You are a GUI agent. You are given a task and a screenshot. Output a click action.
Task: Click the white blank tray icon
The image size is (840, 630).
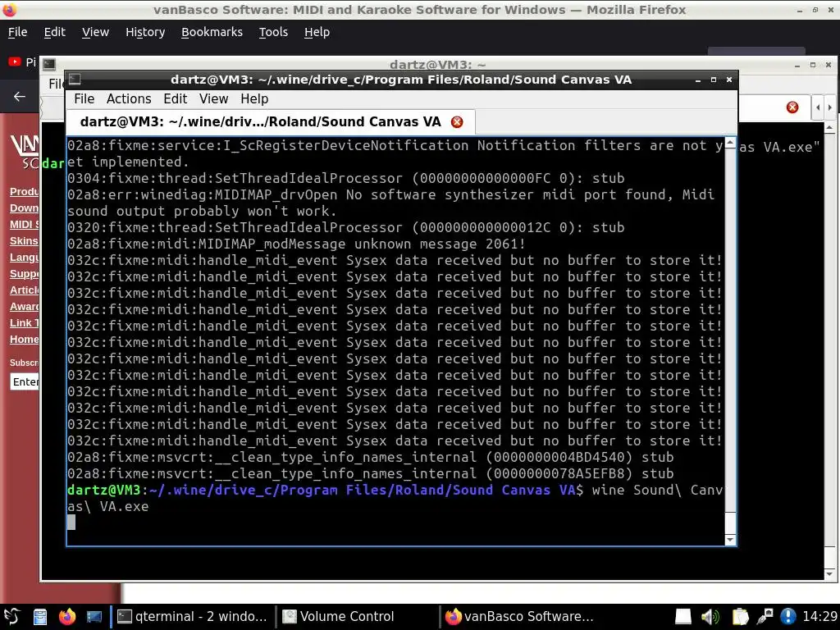[x=683, y=617]
